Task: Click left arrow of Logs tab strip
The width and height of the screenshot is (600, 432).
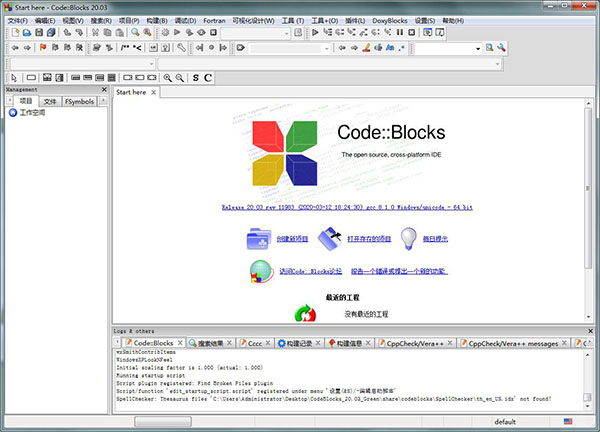Action: pyautogui.click(x=117, y=343)
